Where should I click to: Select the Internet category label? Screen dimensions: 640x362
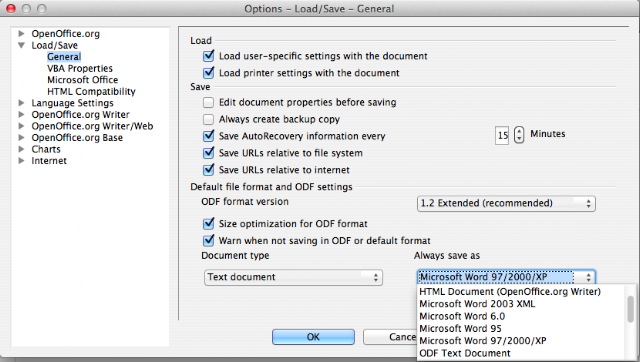click(x=49, y=161)
